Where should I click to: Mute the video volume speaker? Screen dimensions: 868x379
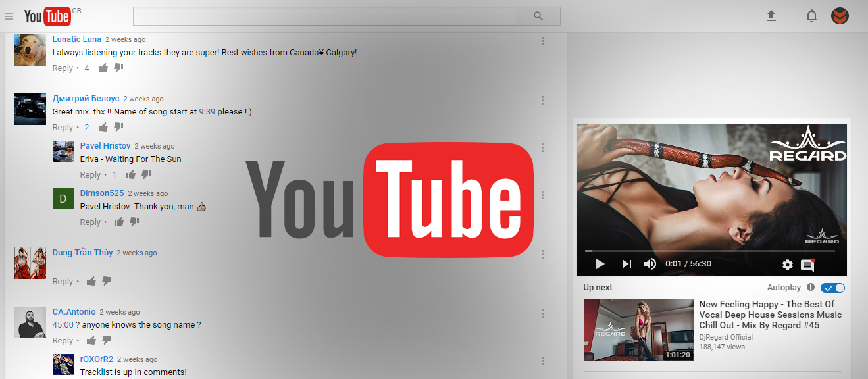[x=650, y=264]
